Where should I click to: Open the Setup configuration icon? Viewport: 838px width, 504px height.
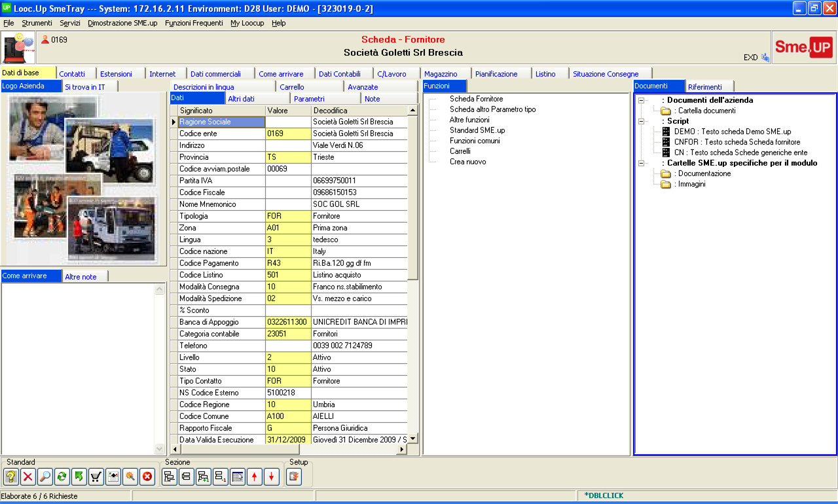pos(294,477)
